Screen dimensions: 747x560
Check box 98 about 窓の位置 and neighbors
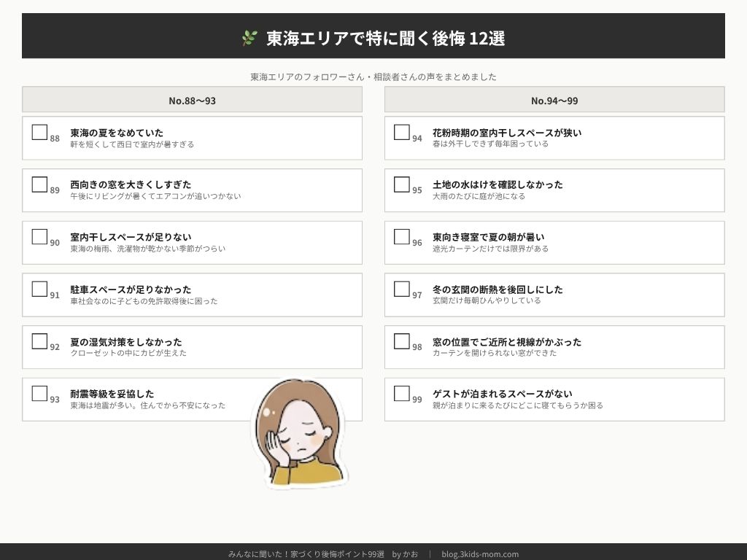tap(401, 341)
